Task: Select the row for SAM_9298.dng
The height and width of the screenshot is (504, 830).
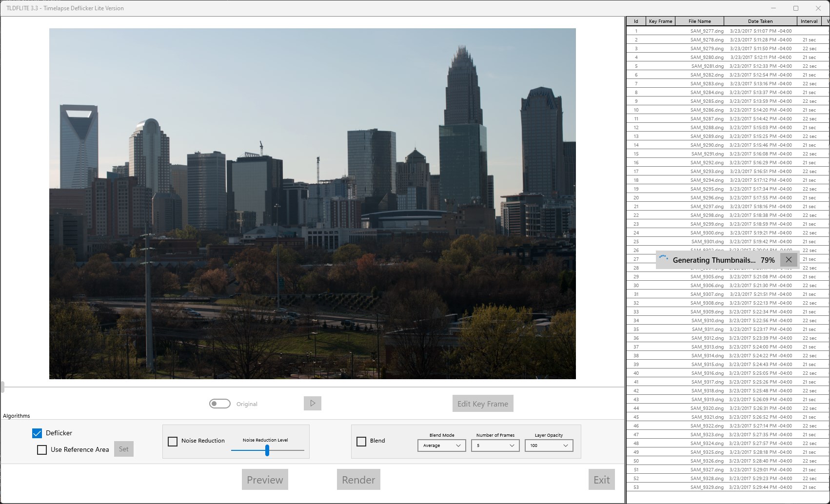Action: tap(728, 215)
